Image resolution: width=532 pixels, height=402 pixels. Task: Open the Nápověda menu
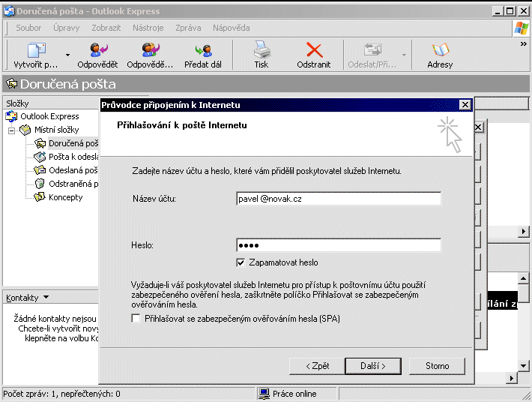231,28
